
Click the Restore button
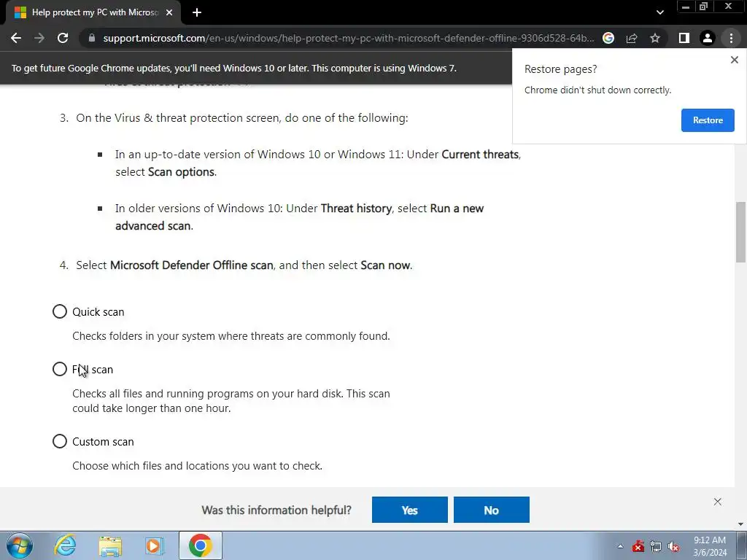coord(708,120)
